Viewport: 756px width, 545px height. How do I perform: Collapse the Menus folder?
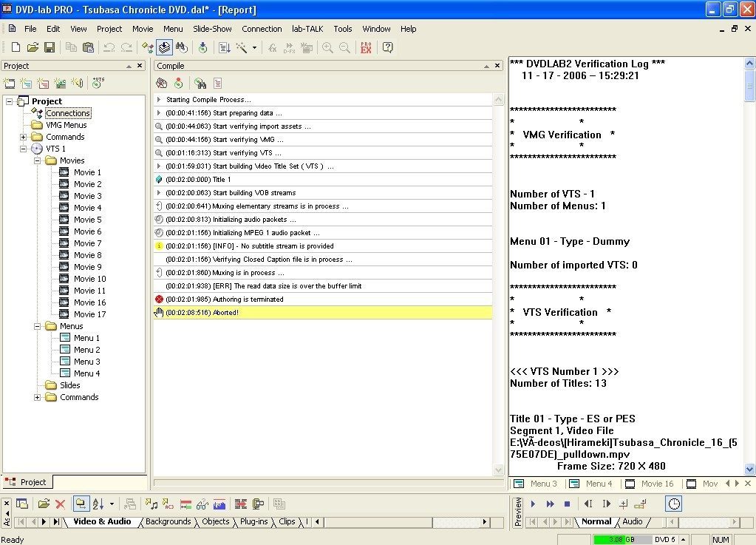[x=37, y=327]
